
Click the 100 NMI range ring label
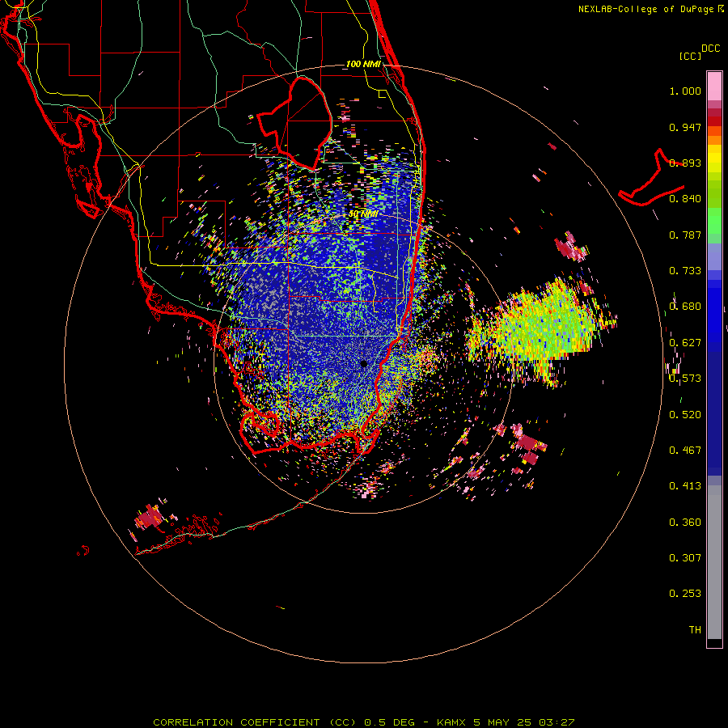pyautogui.click(x=363, y=64)
